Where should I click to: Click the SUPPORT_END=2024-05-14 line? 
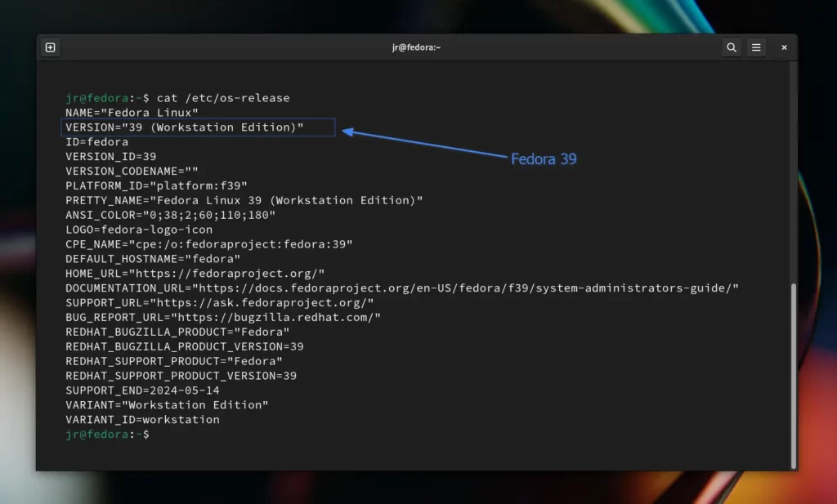(142, 390)
